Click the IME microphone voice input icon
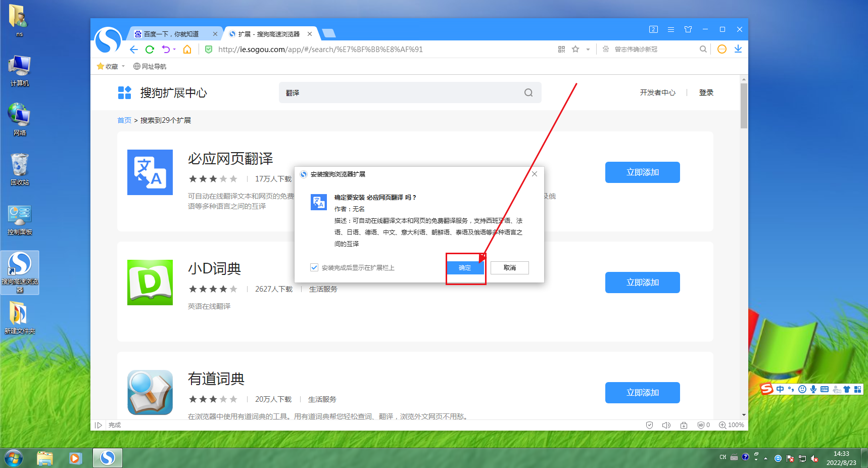This screenshot has width=868, height=468. point(813,389)
